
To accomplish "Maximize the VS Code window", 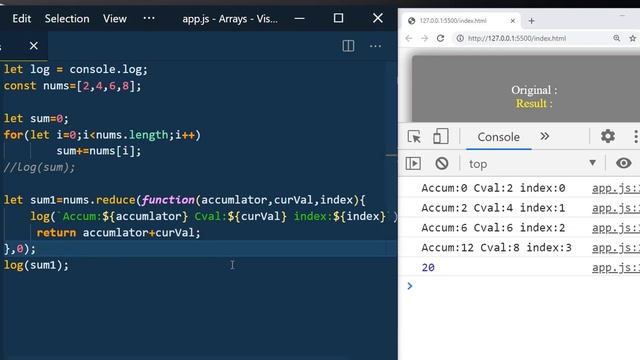I will tap(338, 18).
